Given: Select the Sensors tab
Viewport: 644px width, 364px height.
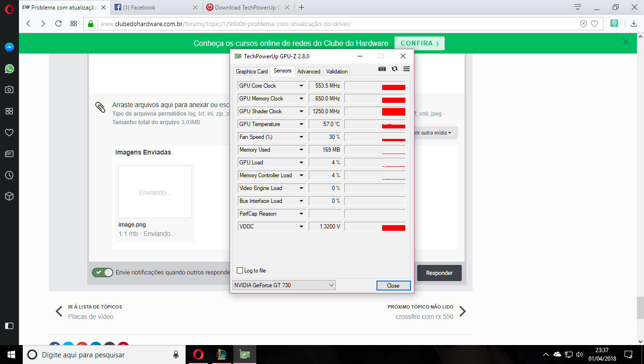Looking at the screenshot, I should 283,71.
